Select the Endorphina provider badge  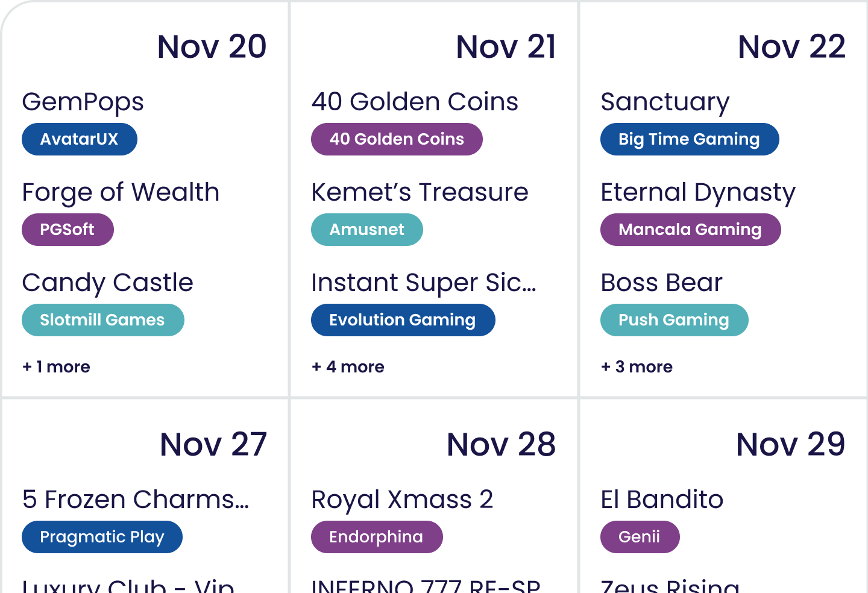click(x=376, y=537)
